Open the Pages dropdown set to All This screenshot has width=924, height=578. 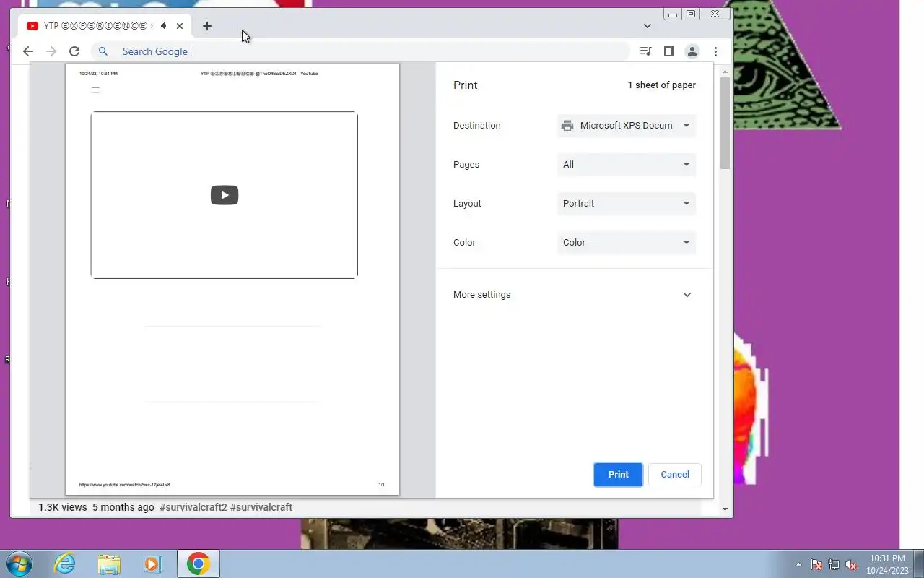(x=627, y=165)
